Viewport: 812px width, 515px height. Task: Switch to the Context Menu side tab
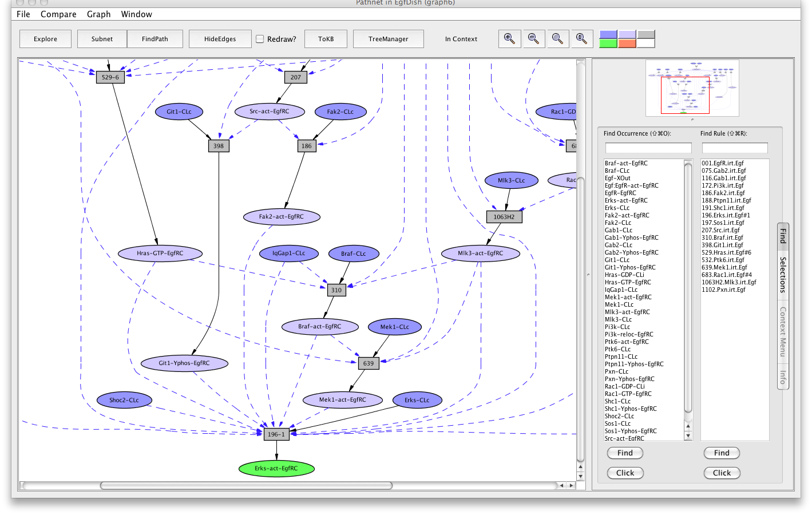(783, 331)
